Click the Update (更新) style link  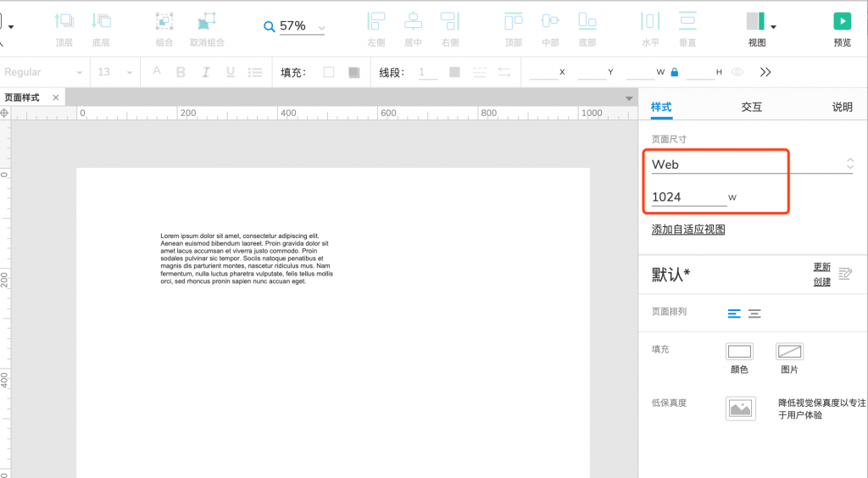(821, 267)
